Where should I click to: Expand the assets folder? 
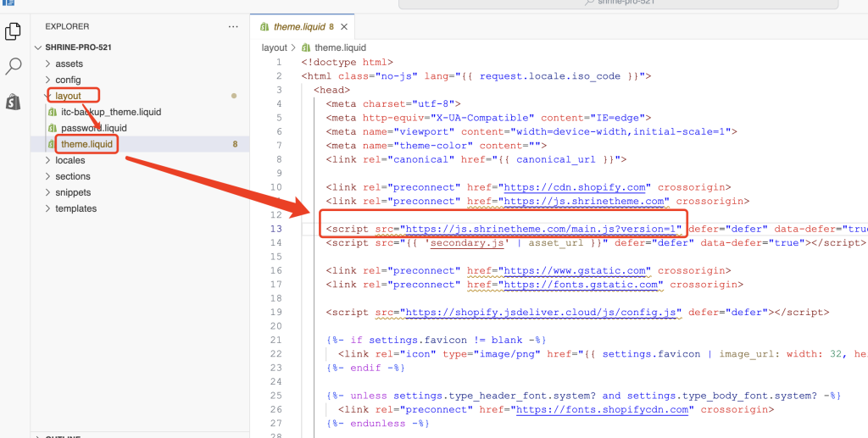coord(69,64)
